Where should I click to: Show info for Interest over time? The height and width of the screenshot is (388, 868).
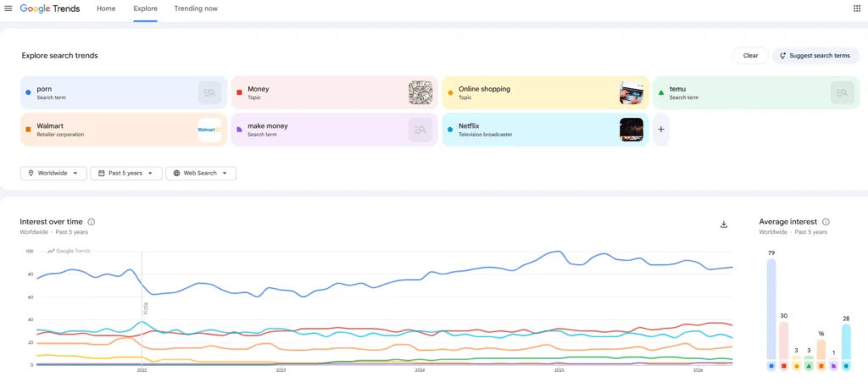coord(92,222)
